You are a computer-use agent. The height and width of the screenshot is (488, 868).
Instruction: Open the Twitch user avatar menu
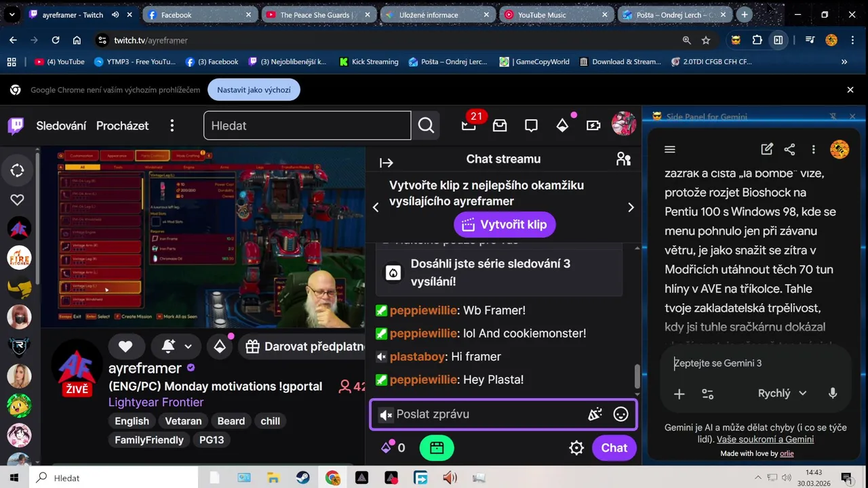tap(623, 125)
